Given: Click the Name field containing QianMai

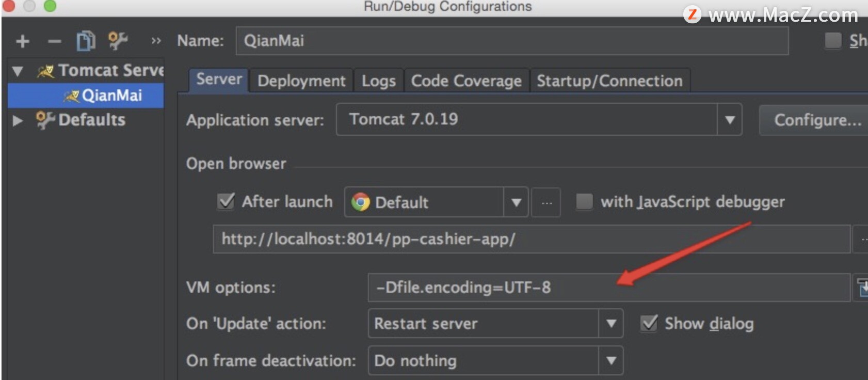Looking at the screenshot, I should click(512, 41).
